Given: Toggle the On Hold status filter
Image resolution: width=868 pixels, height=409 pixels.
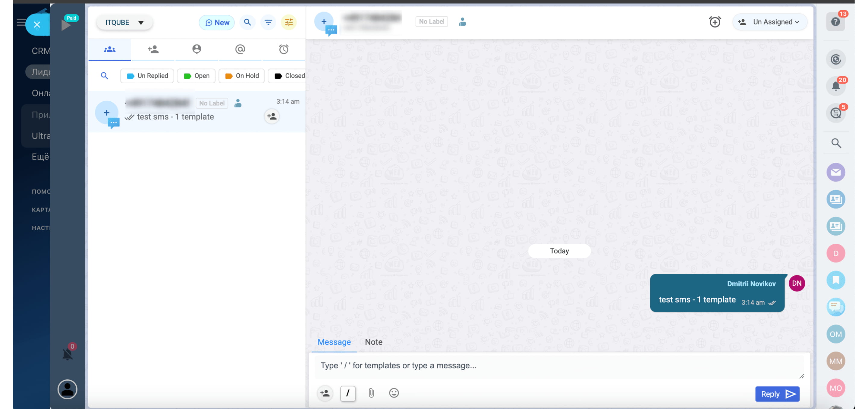Looking at the screenshot, I should [x=242, y=76].
